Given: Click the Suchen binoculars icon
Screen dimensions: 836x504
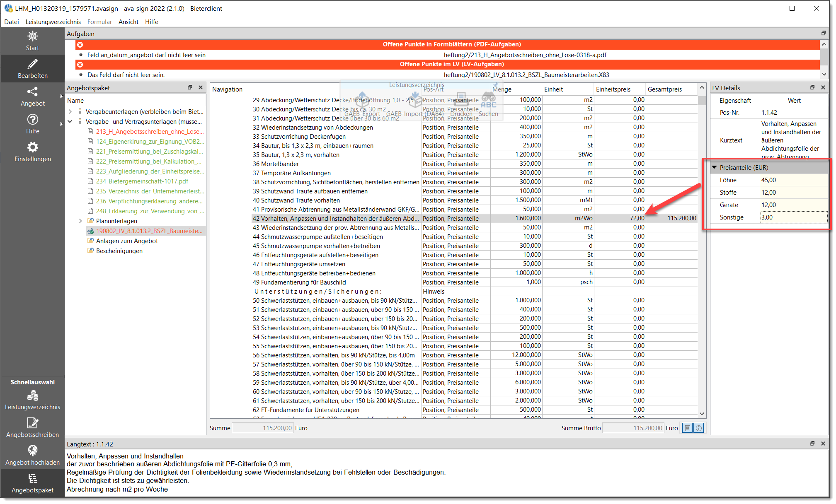Looking at the screenshot, I should pos(488,104).
